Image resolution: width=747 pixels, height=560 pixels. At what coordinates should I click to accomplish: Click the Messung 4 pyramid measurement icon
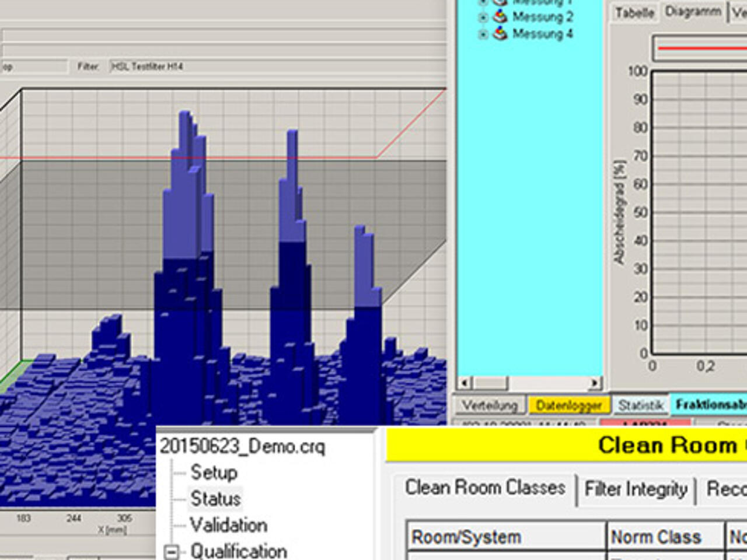(x=500, y=34)
